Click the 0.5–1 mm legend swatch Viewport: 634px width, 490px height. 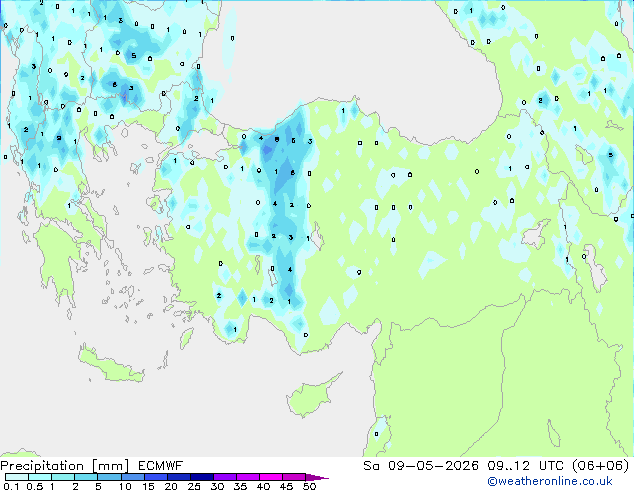point(40,477)
